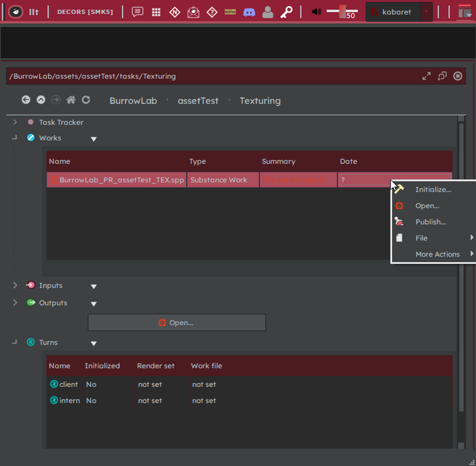The height and width of the screenshot is (466, 476).
Task: Click the layout panel icon at top right
Action: 465,11
